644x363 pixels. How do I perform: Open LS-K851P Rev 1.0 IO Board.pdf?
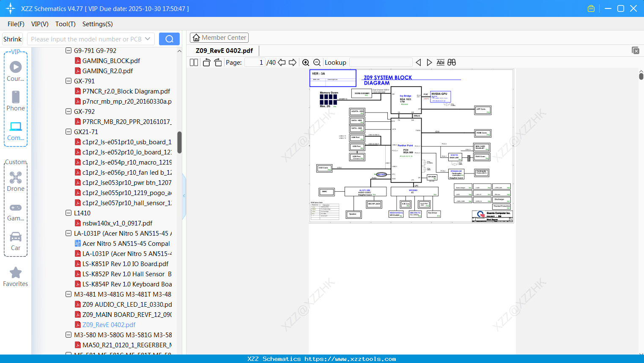(125, 264)
